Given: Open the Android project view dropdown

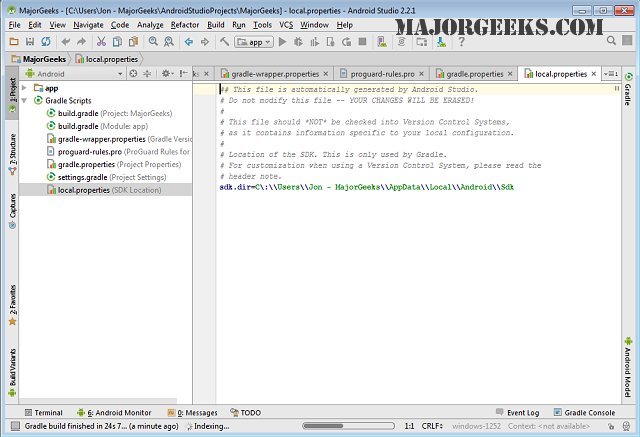Looking at the screenshot, I should point(73,74).
